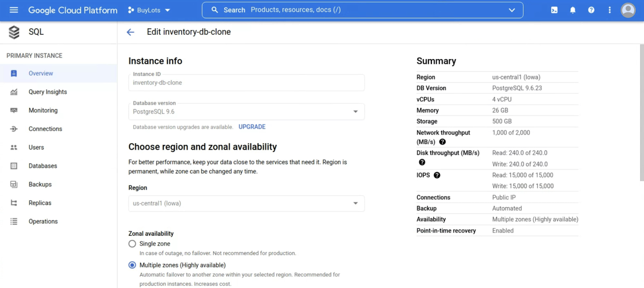Activate Cloud Shell icon
This screenshot has height=288, width=644.
click(x=554, y=10)
